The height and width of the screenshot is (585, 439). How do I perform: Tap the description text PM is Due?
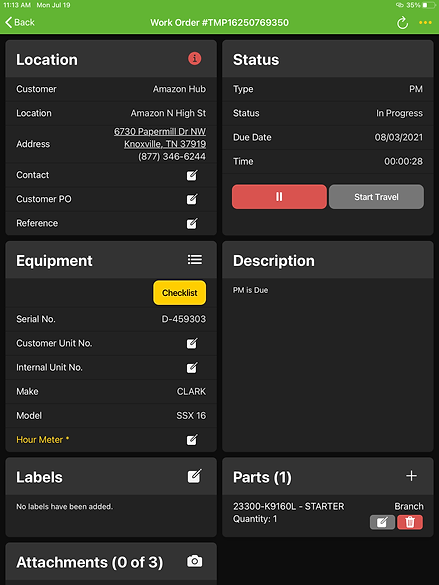[250, 290]
